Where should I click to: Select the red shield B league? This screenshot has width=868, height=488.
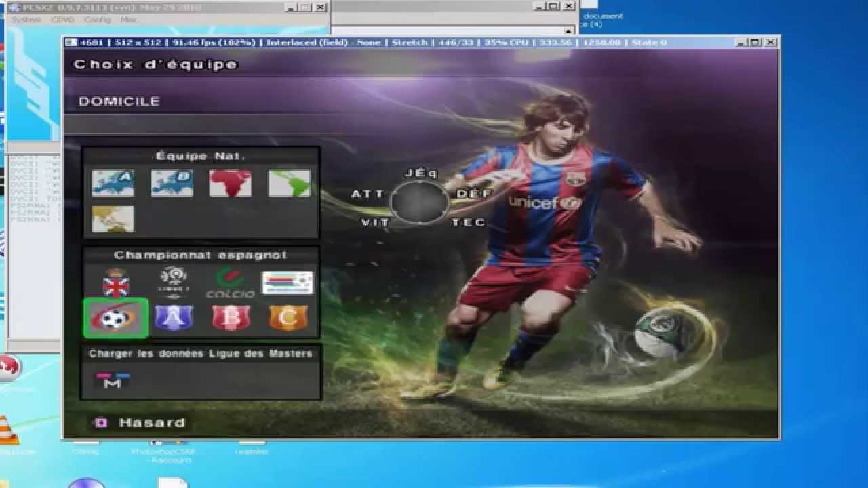tap(231, 317)
